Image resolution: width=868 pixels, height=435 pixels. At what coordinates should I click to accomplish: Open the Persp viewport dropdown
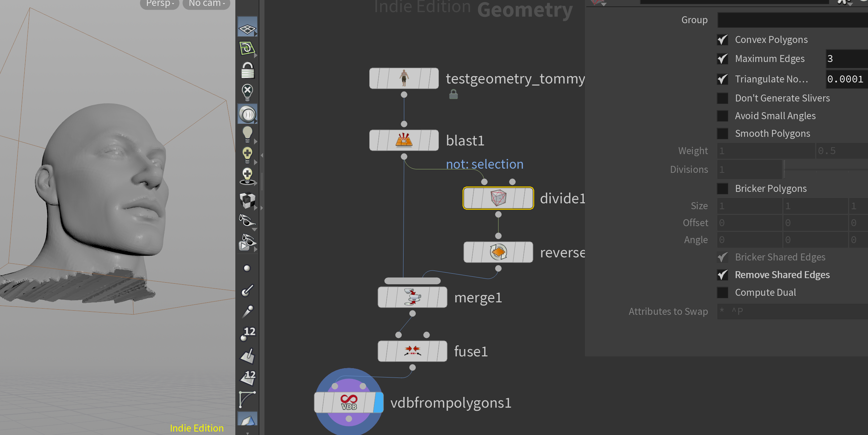click(x=160, y=3)
